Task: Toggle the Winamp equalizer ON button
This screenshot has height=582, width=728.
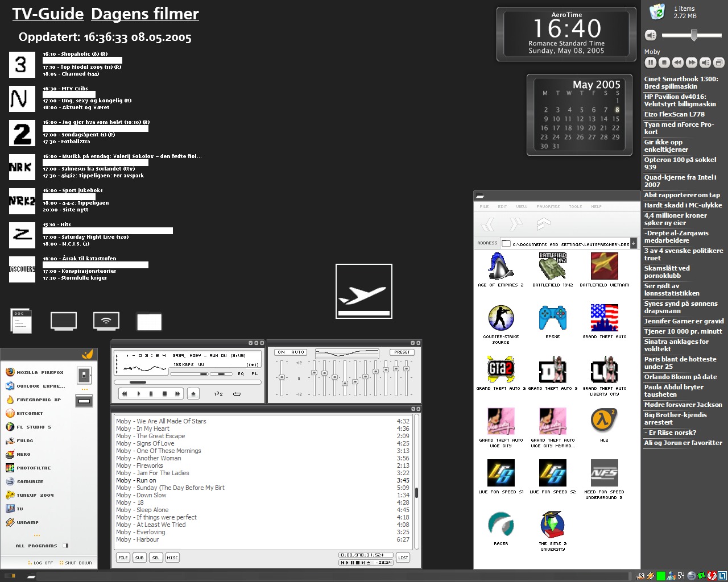Action: coord(282,352)
